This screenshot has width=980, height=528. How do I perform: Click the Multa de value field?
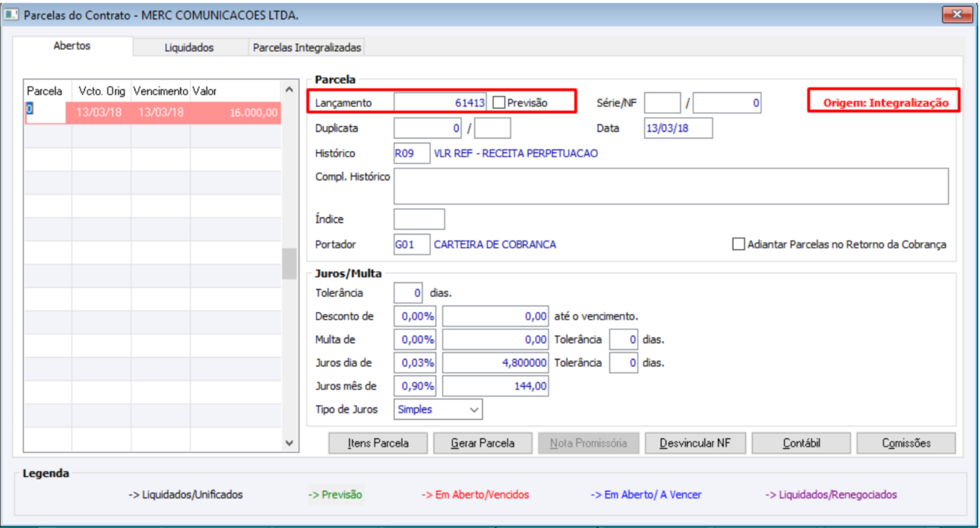495,340
